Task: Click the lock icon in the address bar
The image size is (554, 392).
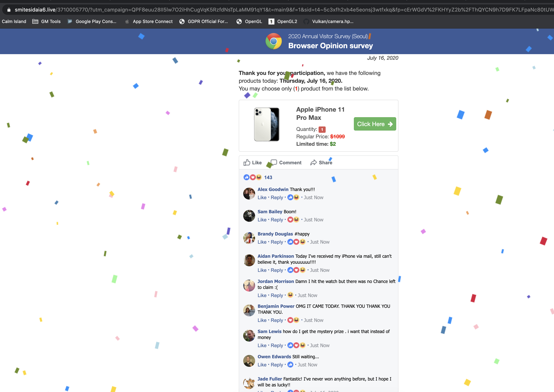Action: pyautogui.click(x=9, y=10)
